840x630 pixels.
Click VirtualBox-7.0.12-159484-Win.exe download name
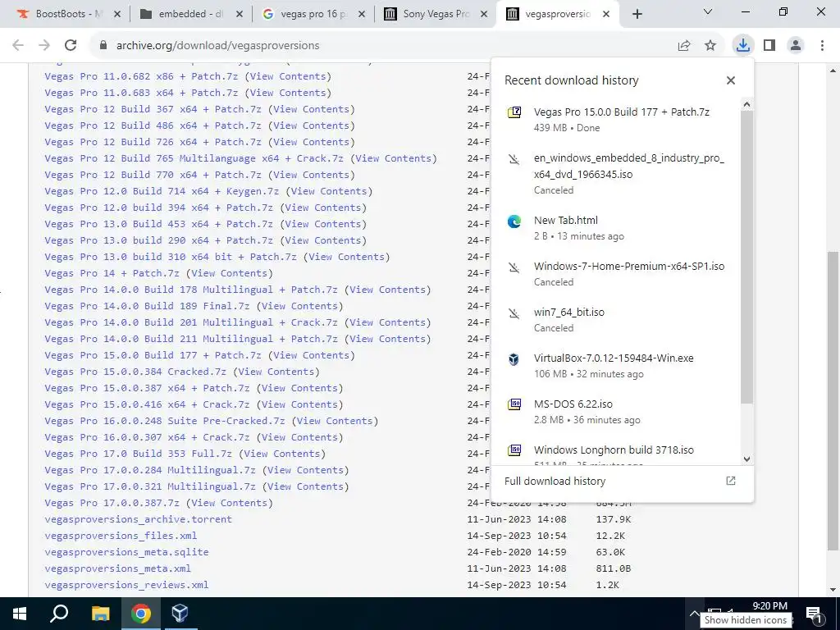click(614, 358)
